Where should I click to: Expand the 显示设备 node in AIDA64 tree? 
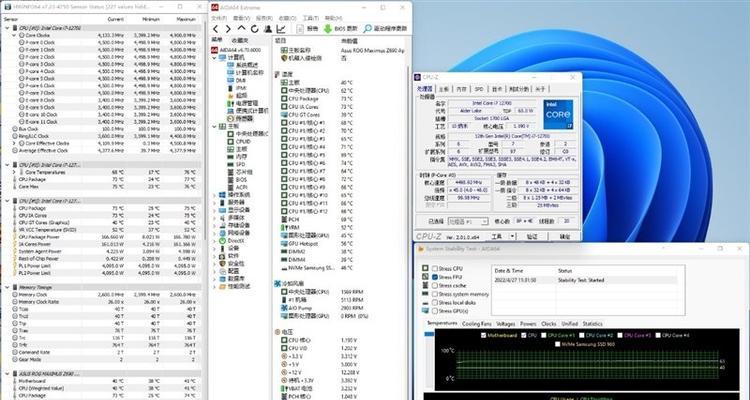click(x=215, y=210)
